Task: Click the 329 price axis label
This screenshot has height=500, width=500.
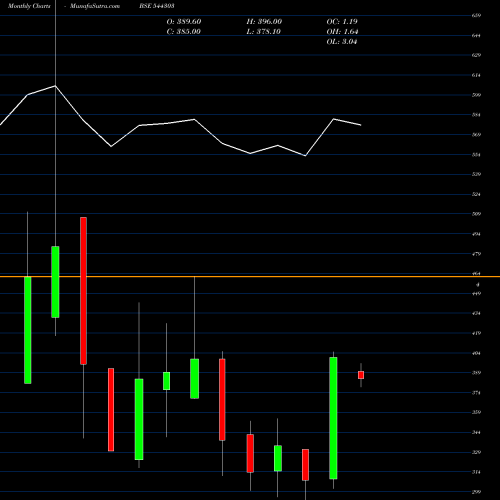Action: click(476, 452)
